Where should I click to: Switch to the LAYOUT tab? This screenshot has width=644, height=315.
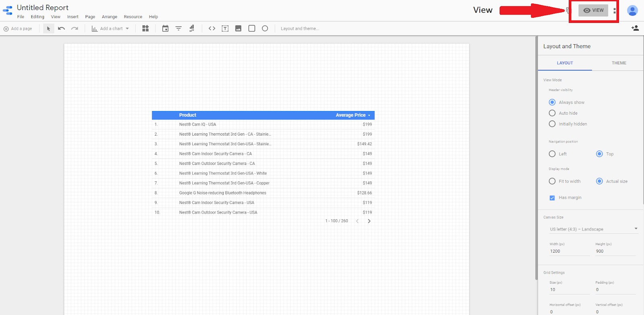pyautogui.click(x=565, y=63)
